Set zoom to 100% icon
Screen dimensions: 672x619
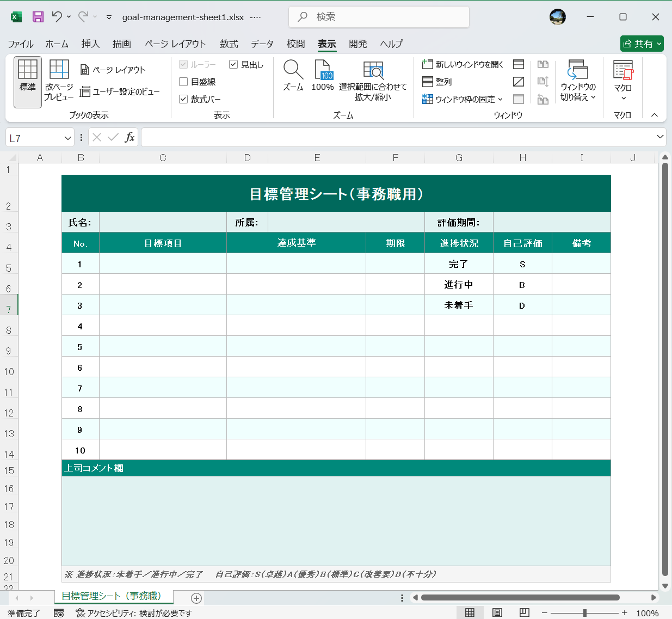[323, 76]
